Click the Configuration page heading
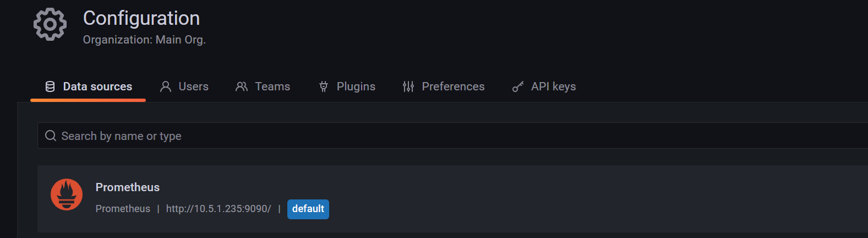 (141, 18)
